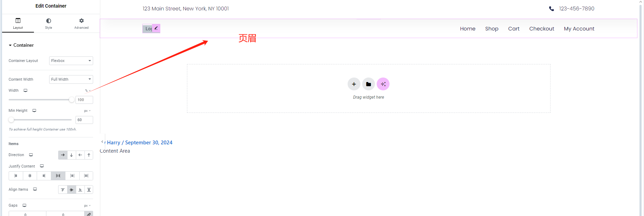Open the Container Layout Flexbox dropdown
The height and width of the screenshot is (216, 644).
pos(71,61)
